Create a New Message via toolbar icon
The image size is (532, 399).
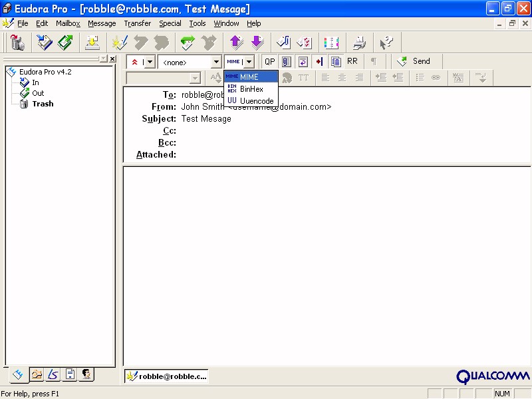tap(120, 43)
